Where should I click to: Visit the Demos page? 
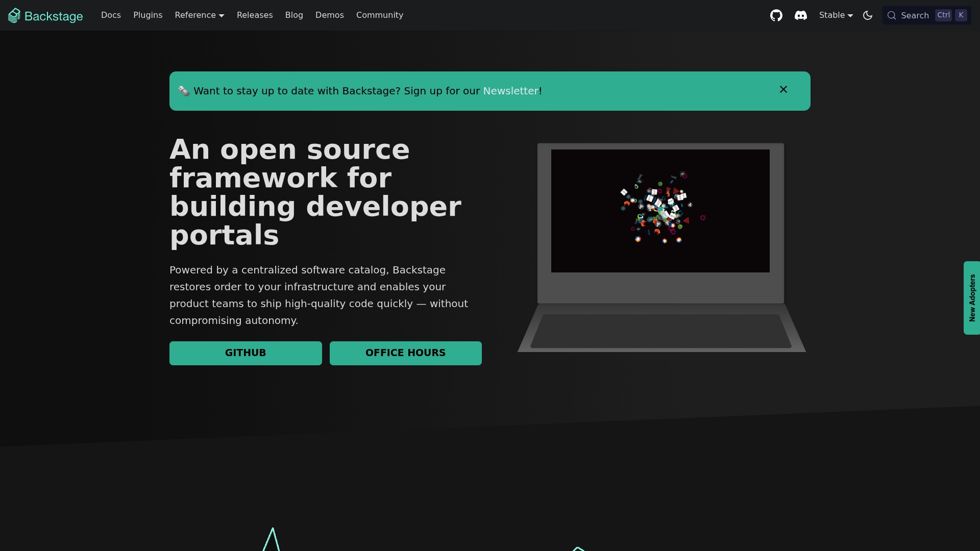[x=330, y=15]
